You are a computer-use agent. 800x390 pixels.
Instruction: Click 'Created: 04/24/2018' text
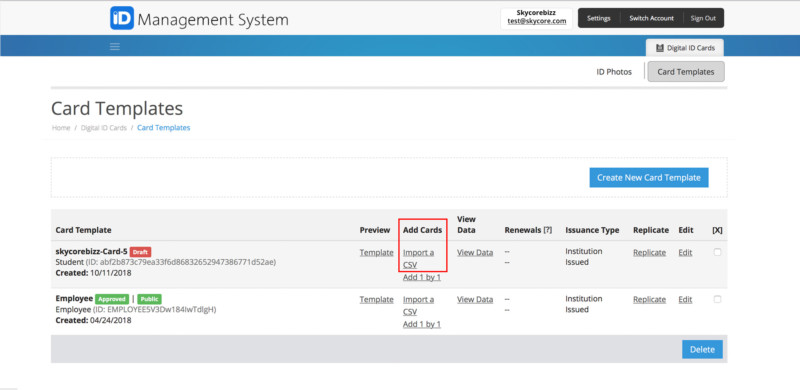(x=93, y=320)
